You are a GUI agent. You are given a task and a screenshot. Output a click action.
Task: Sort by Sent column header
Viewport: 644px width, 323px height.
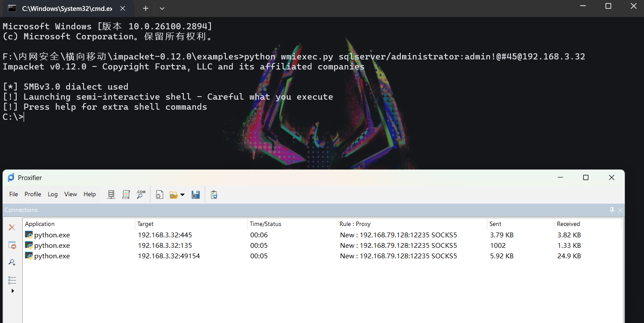point(521,224)
